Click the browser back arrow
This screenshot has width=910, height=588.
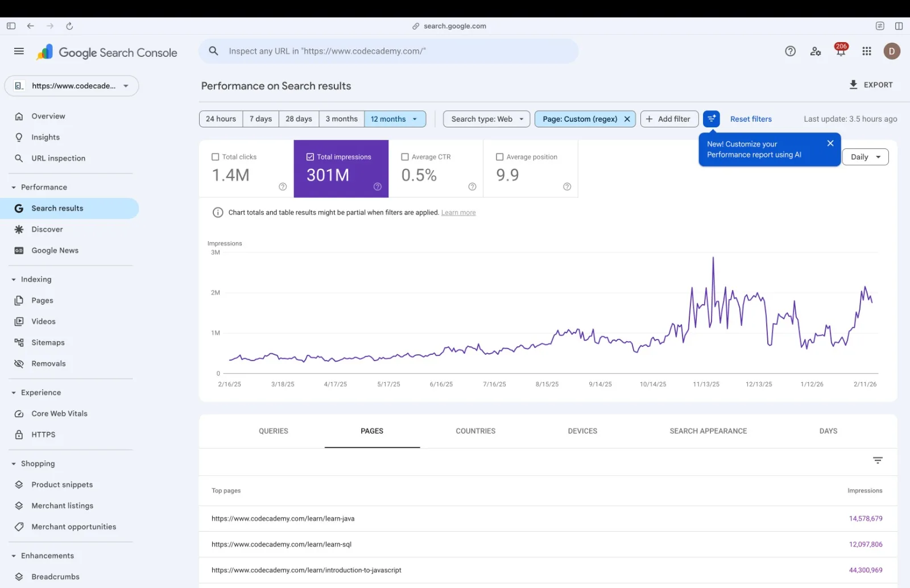tap(31, 26)
